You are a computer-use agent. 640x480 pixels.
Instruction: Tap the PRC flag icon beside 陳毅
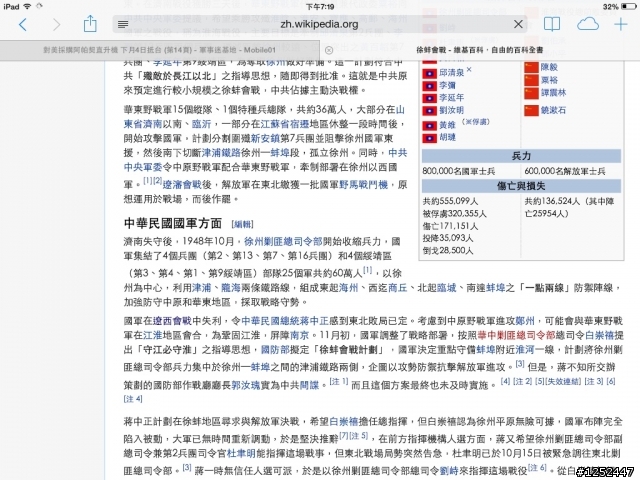tap(531, 67)
